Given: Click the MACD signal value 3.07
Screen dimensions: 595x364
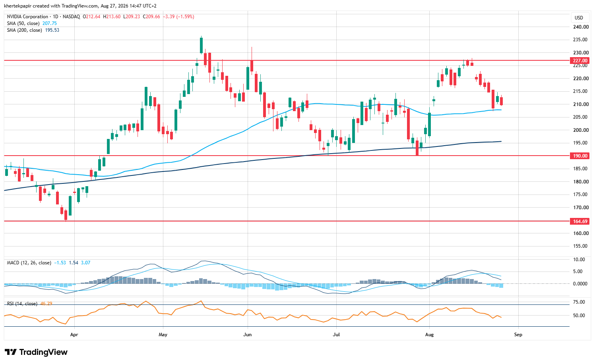Looking at the screenshot, I should (x=85, y=263).
